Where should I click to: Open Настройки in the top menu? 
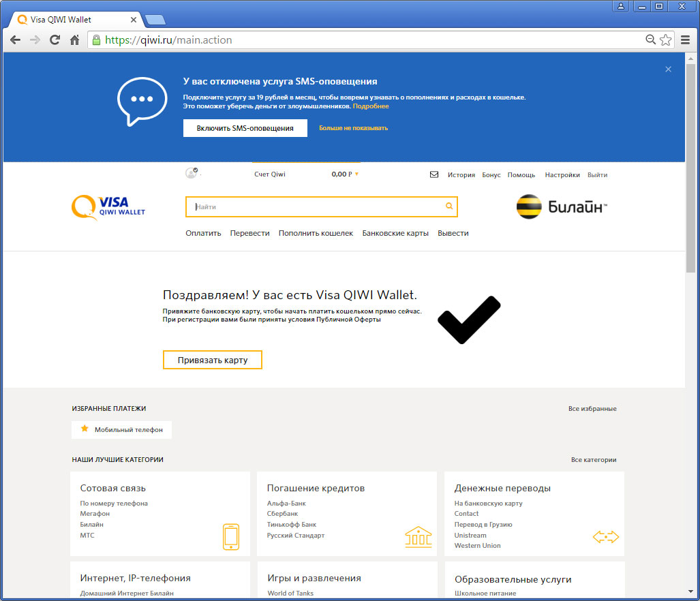tap(562, 175)
